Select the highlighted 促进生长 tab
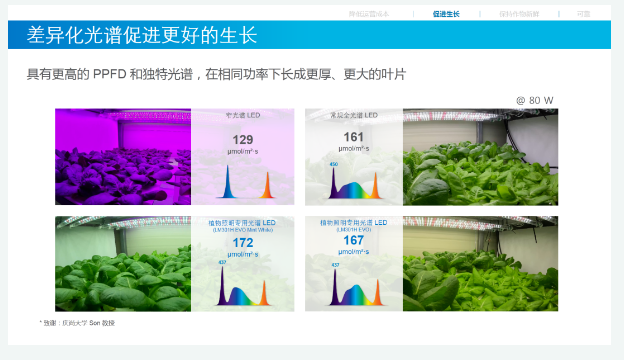 pyautogui.click(x=446, y=14)
